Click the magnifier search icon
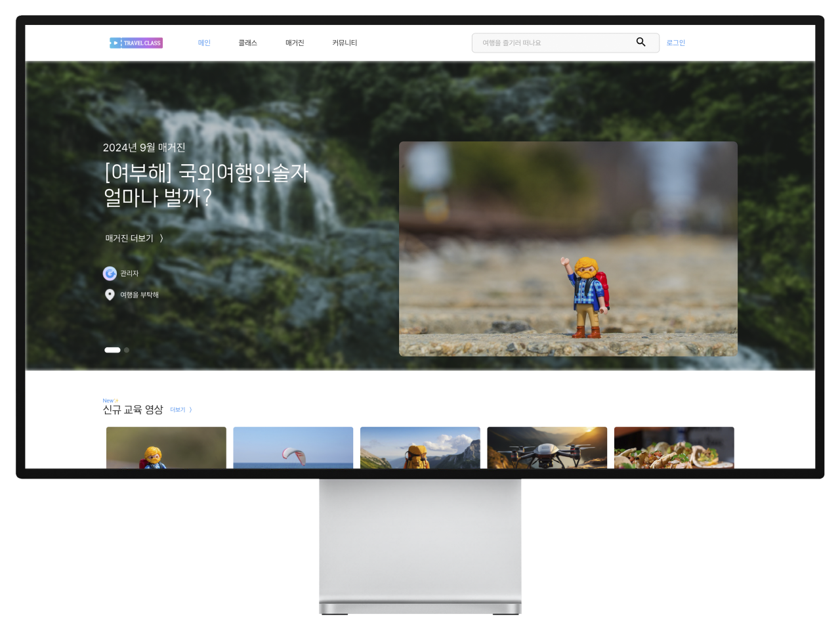This screenshot has width=840, height=627. click(x=640, y=42)
